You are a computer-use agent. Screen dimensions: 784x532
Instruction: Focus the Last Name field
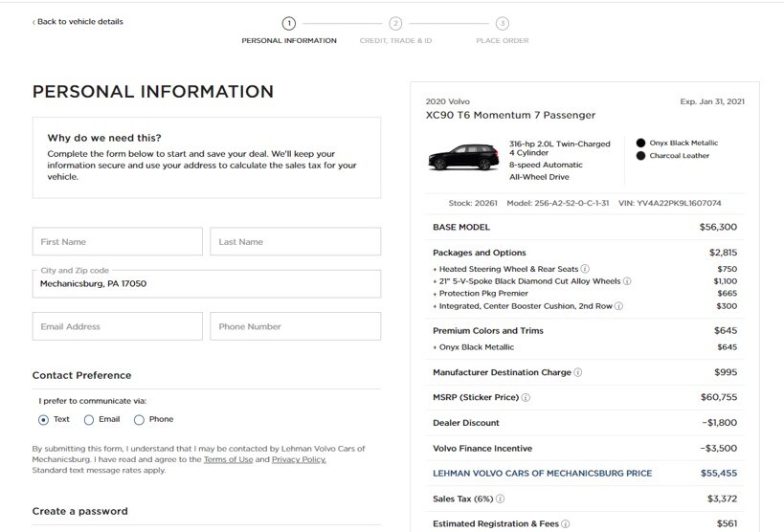point(296,241)
